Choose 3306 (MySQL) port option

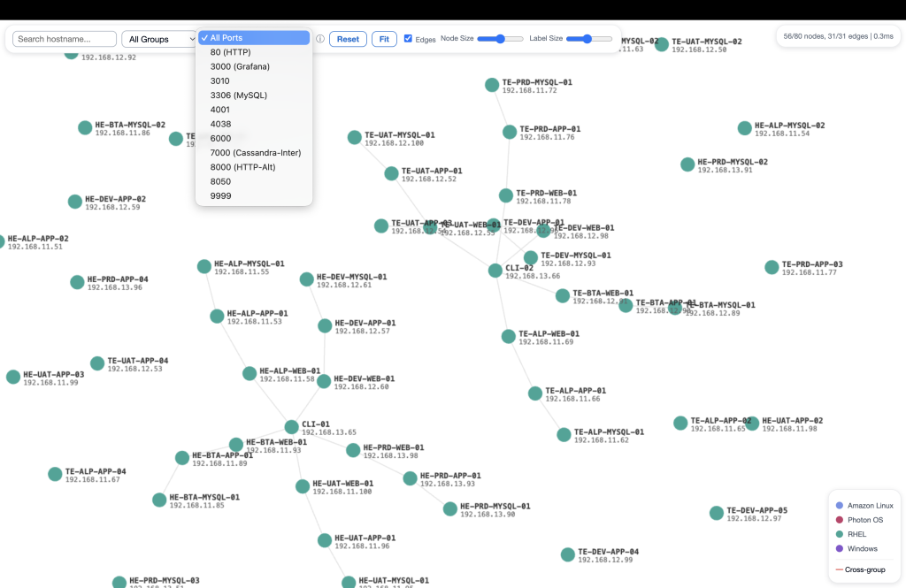(254, 95)
